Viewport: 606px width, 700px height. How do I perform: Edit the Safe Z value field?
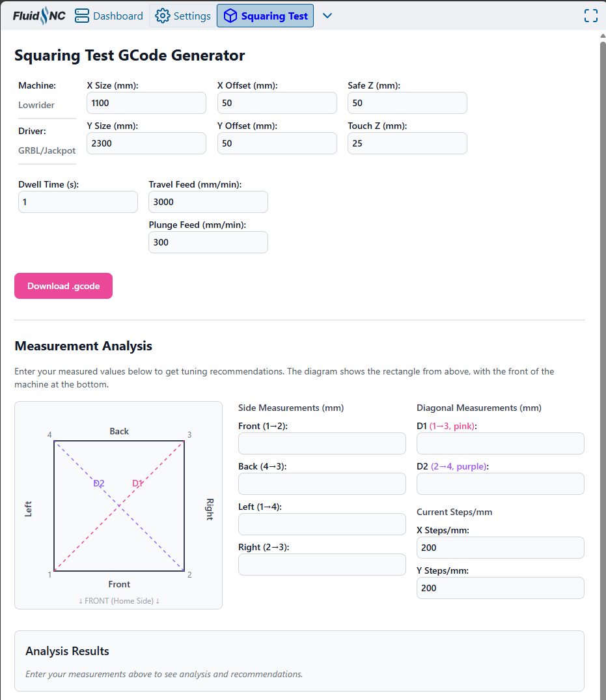407,103
